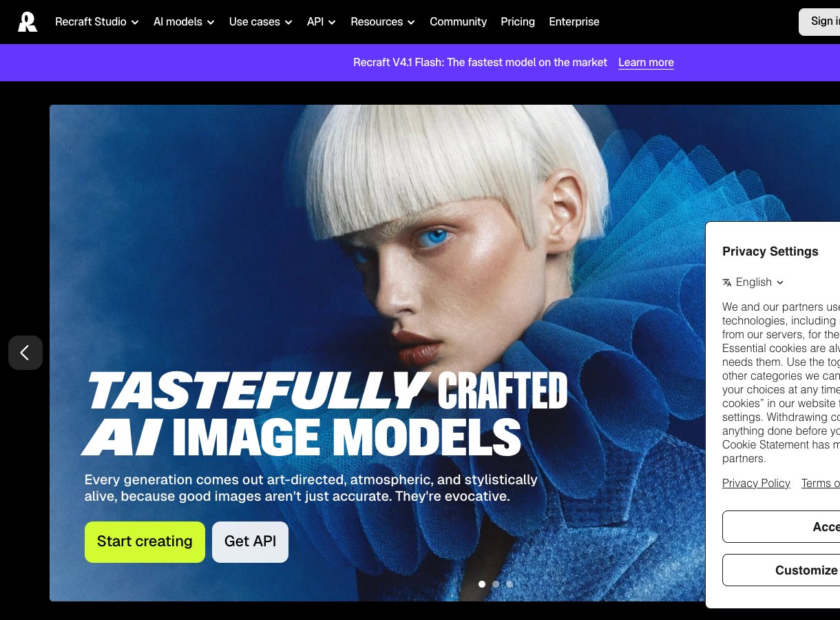The height and width of the screenshot is (620, 840).
Task: Go to the Pricing page
Action: coord(518,22)
